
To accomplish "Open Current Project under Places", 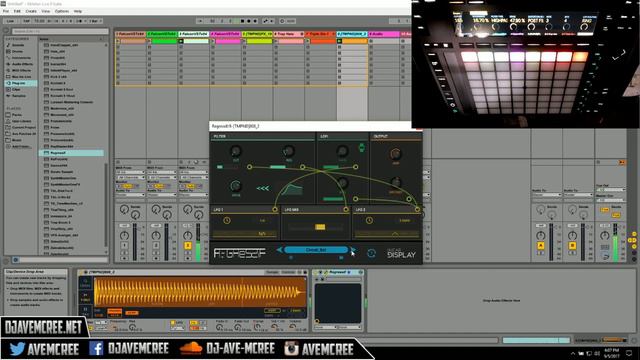I will pyautogui.click(x=24, y=127).
